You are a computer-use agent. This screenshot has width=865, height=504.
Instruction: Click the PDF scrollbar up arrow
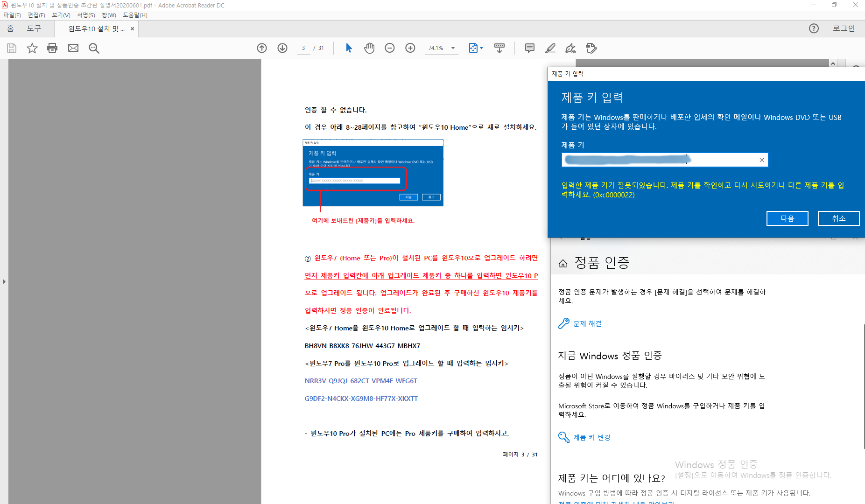833,63
